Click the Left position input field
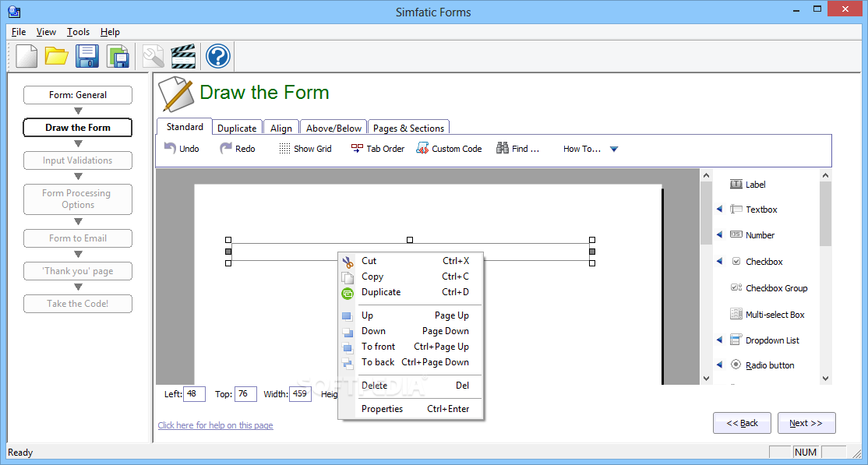 pyautogui.click(x=194, y=394)
